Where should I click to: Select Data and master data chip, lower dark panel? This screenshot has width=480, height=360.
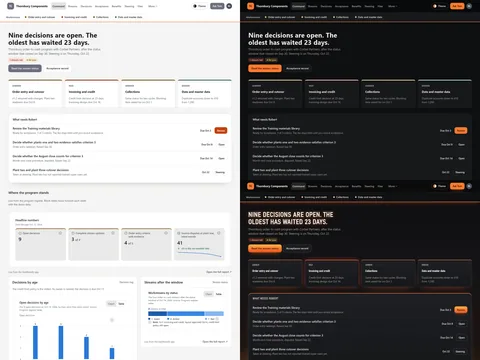[x=369, y=197]
